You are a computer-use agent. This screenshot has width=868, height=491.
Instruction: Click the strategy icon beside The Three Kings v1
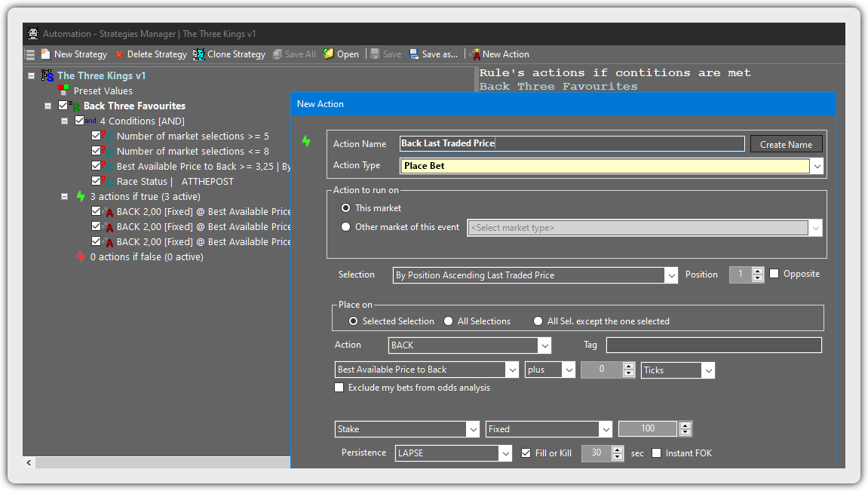[48, 76]
